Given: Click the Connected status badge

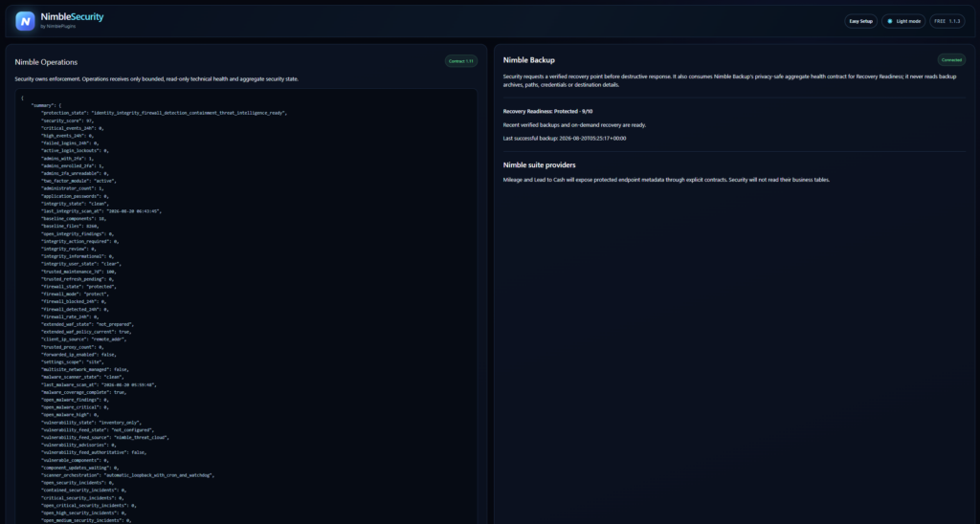Looking at the screenshot, I should (x=951, y=60).
